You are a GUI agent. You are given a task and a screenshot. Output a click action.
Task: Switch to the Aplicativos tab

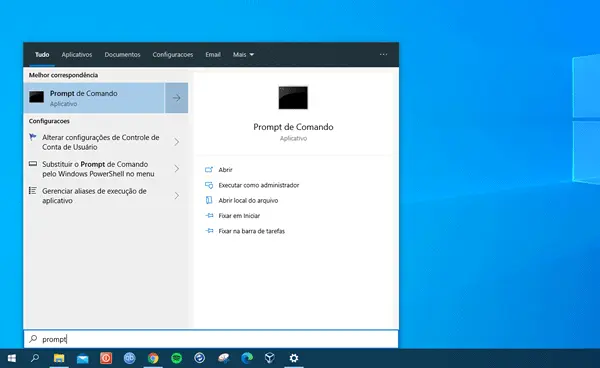pos(77,55)
